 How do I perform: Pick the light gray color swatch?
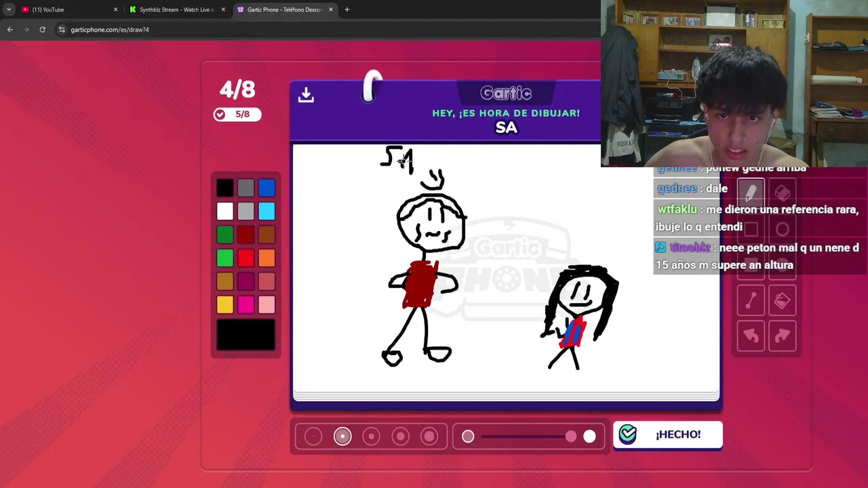point(246,211)
